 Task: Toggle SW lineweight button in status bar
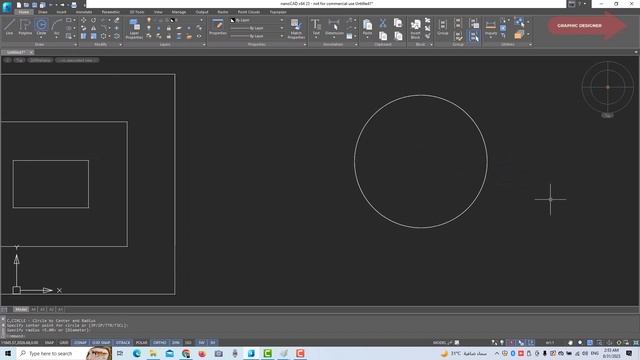pyautogui.click(x=201, y=342)
